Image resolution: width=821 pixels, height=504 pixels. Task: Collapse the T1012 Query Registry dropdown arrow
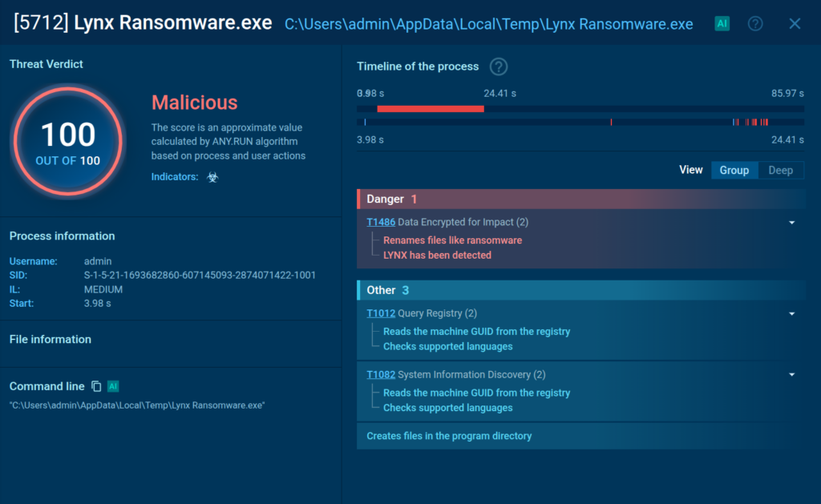pos(791,313)
